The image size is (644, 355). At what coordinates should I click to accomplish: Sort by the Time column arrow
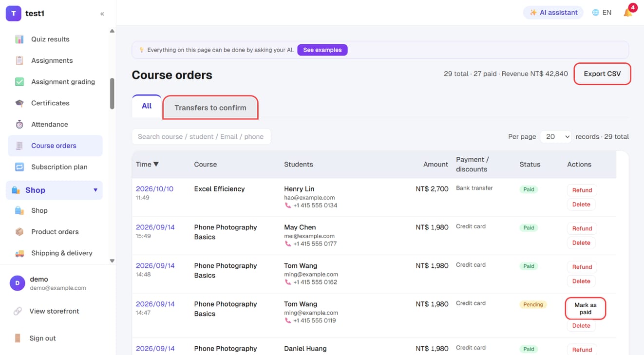click(156, 165)
